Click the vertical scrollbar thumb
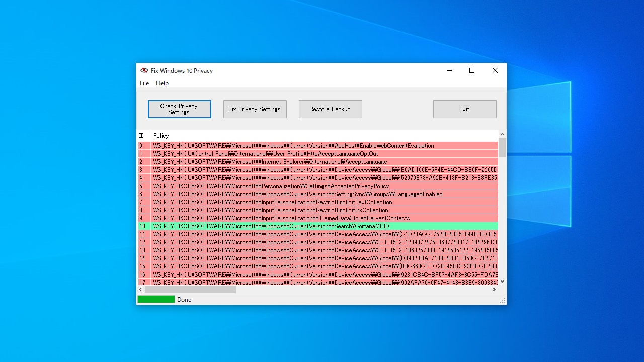The width and height of the screenshot is (644, 362). click(x=502, y=148)
